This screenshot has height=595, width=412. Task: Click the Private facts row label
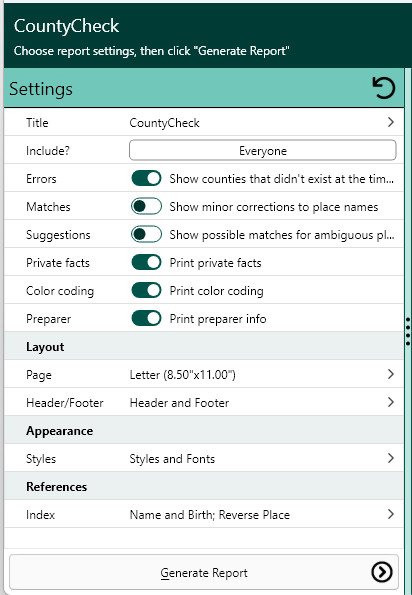(x=58, y=263)
